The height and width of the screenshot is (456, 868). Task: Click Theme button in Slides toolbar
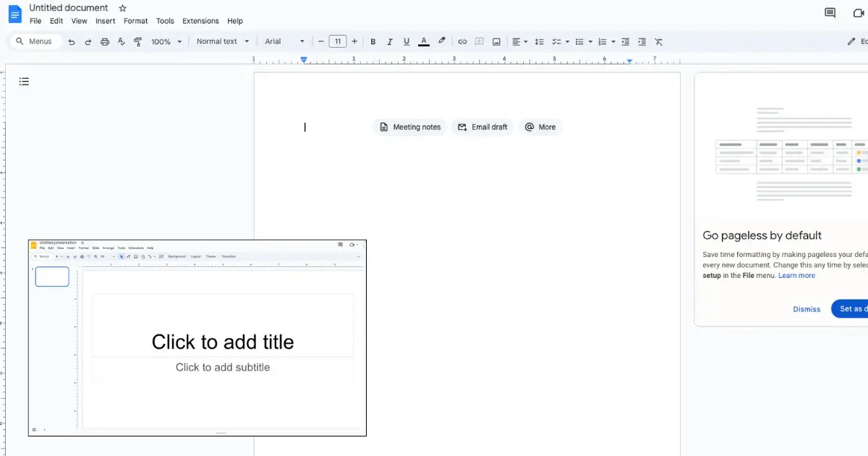click(210, 256)
